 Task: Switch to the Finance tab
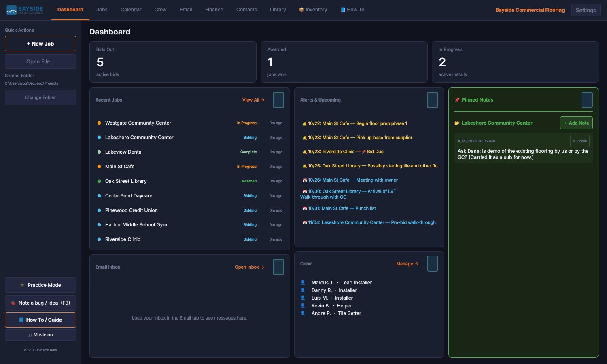[214, 10]
